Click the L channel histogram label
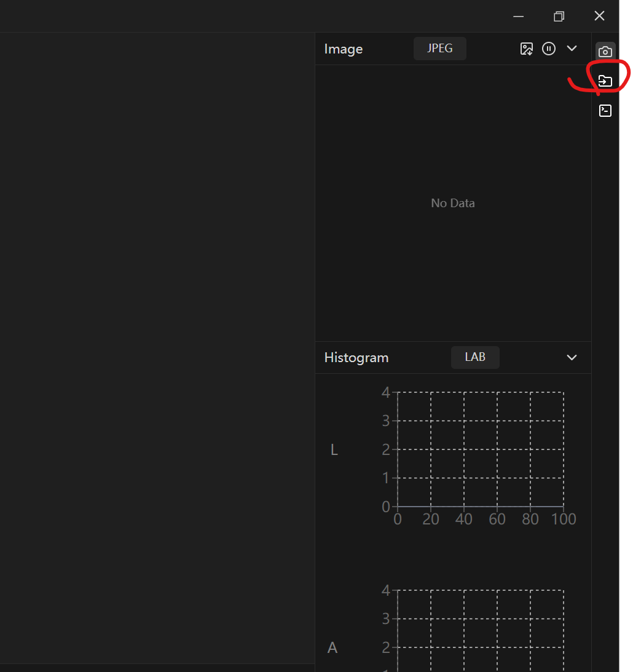This screenshot has height=672, width=633. click(x=334, y=449)
